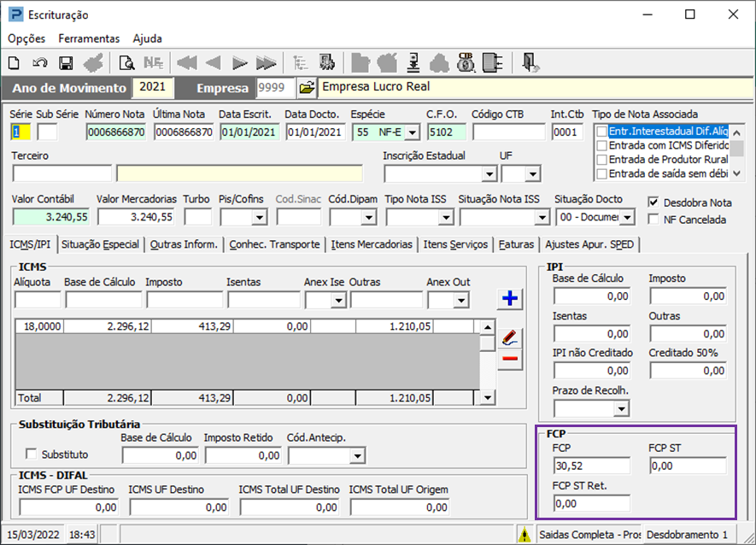Open the search document magnifier icon

point(126,62)
